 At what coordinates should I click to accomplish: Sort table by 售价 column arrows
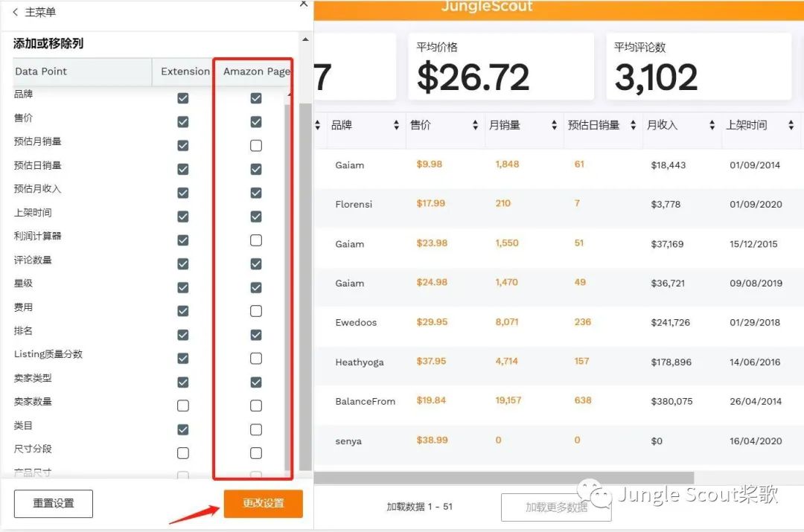[475, 125]
